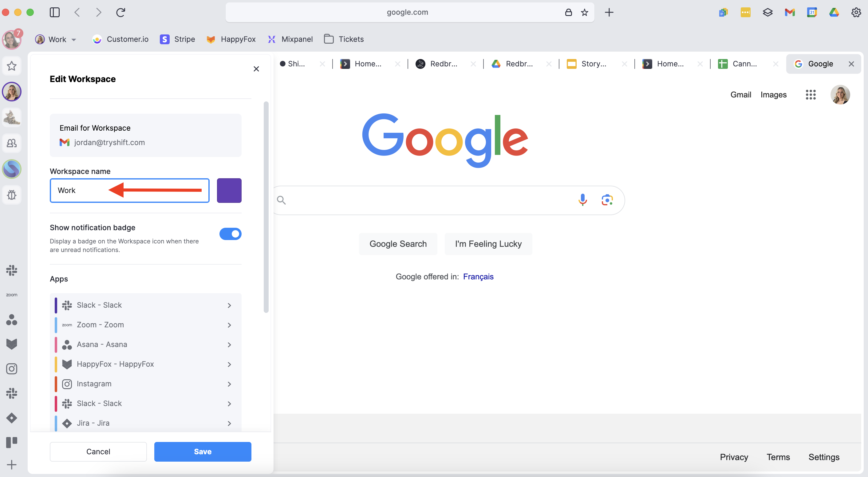
Task: Search by voice microphone icon
Action: click(x=582, y=200)
